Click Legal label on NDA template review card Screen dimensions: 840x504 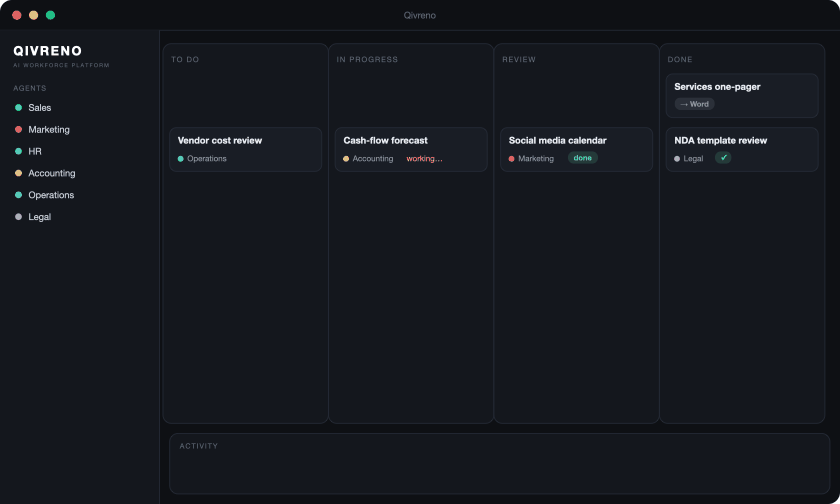[x=693, y=159]
